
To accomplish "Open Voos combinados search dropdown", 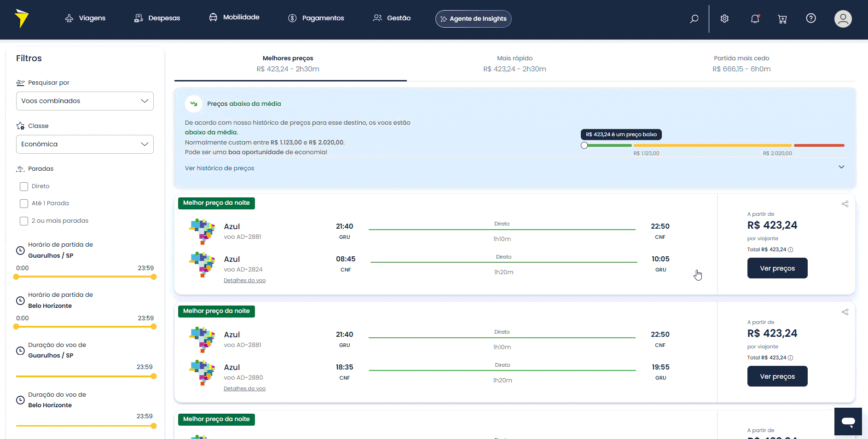I will tap(85, 101).
